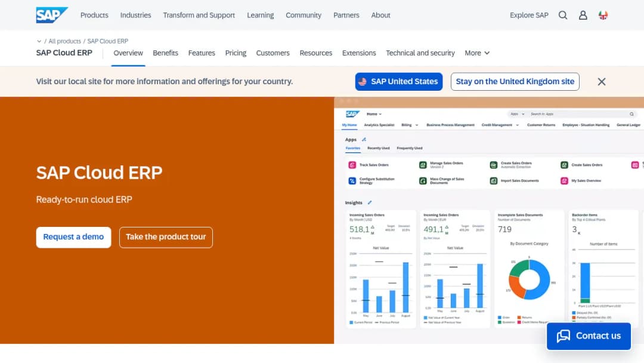Dismiss the local site banner
This screenshot has width=644, height=363.
click(601, 81)
